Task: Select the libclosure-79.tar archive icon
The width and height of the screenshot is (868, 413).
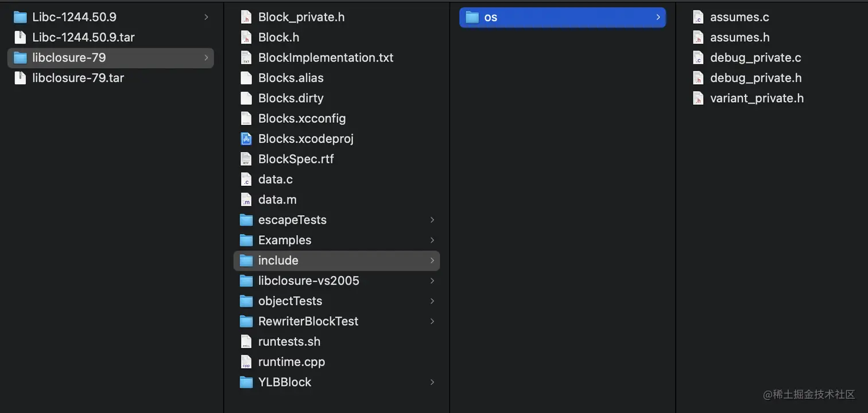Action: 20,78
